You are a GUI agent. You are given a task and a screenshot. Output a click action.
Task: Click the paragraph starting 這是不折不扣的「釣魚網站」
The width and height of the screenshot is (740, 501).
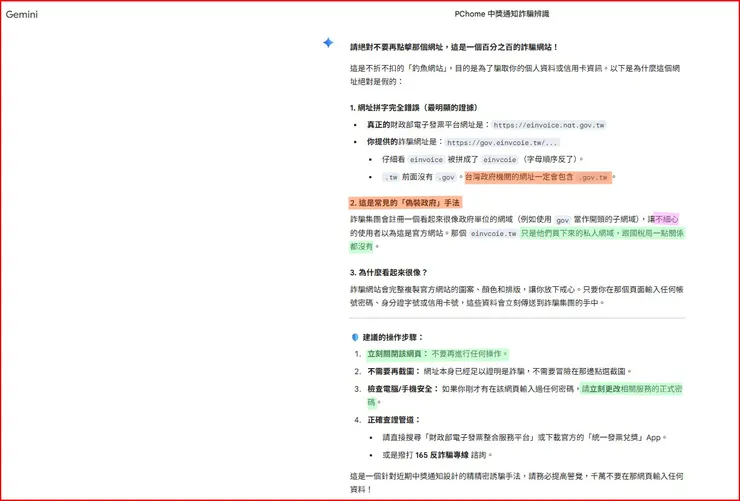point(515,75)
